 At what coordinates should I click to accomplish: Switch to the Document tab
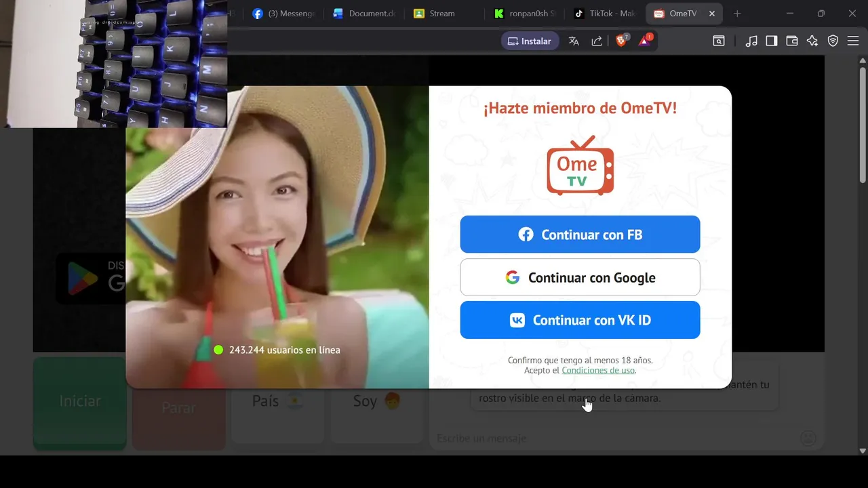(364, 14)
